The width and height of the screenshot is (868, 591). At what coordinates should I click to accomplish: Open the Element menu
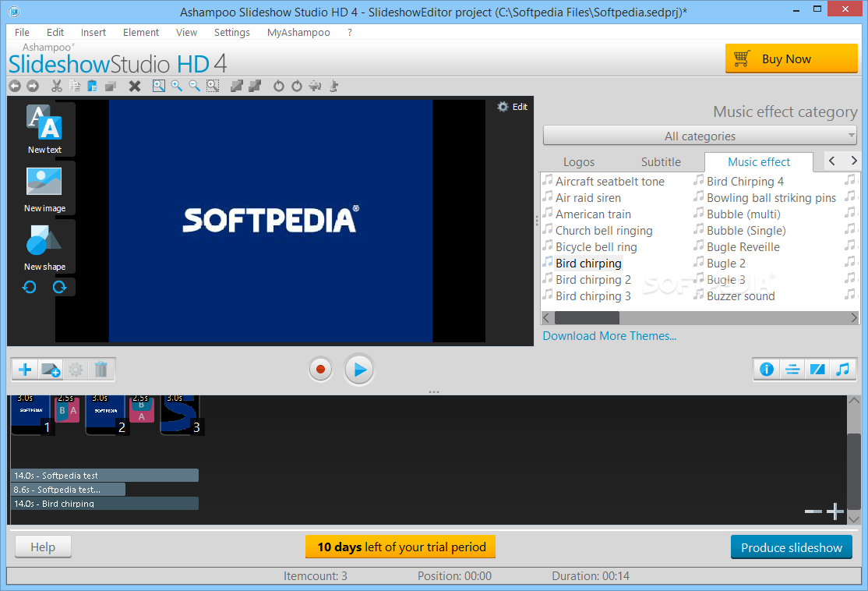140,32
